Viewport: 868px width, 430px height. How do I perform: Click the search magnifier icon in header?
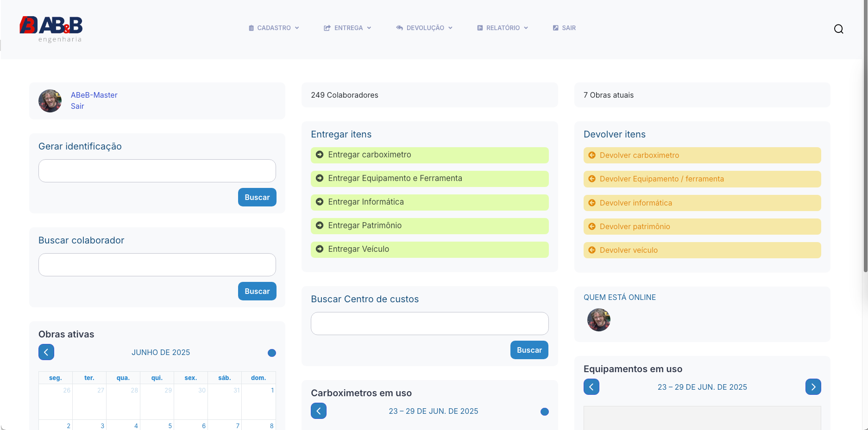[838, 29]
